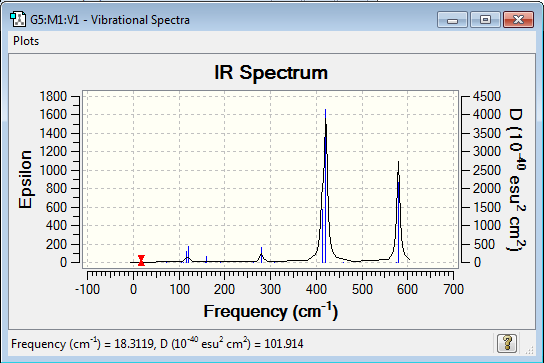Click the status bar frequency readout text
The height and width of the screenshot is (363, 544).
(x=157, y=344)
